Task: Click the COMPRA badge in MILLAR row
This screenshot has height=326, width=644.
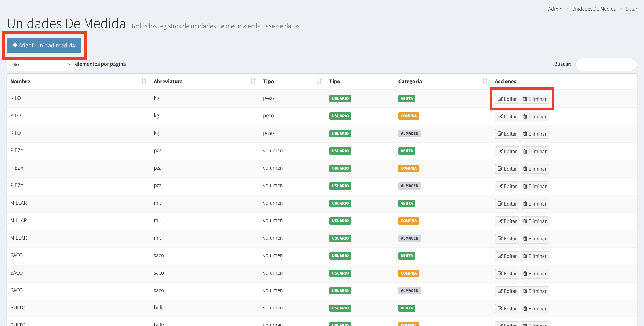Action: click(x=409, y=221)
